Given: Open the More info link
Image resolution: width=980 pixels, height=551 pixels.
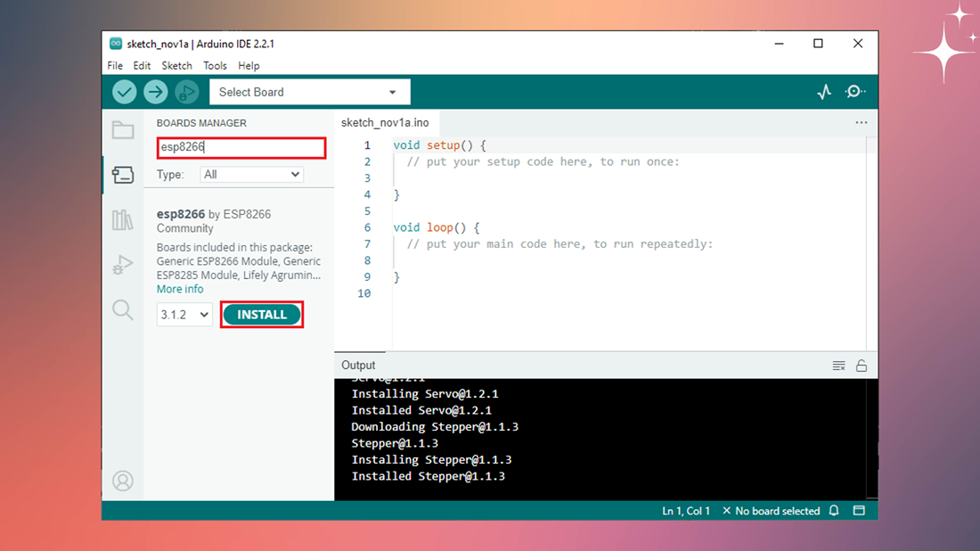Looking at the screenshot, I should [x=180, y=289].
